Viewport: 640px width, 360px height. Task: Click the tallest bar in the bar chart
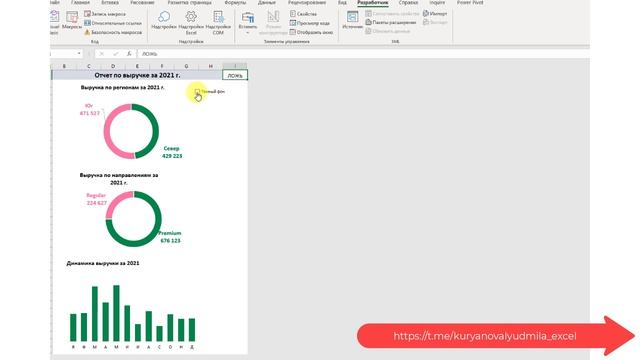coord(116,313)
